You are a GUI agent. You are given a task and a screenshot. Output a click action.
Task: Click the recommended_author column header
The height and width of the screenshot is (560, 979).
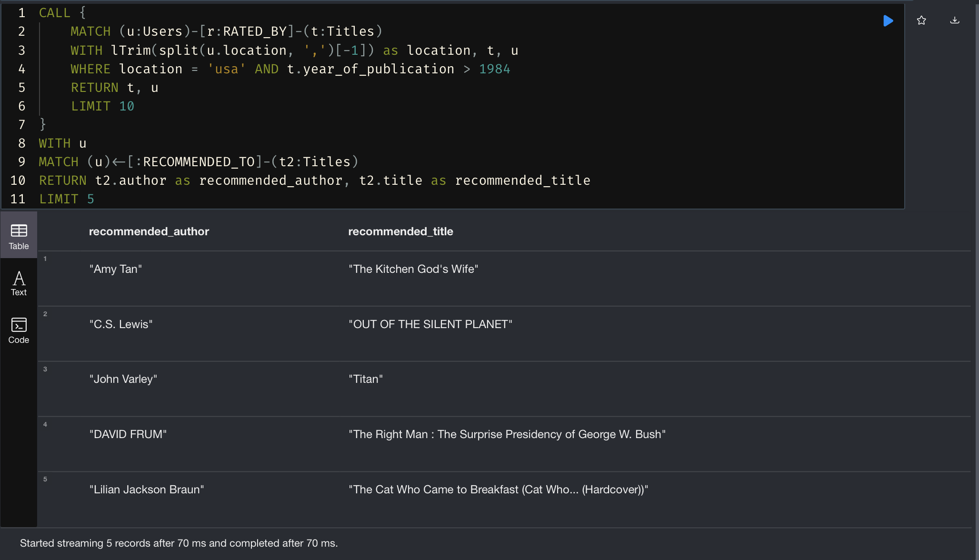(x=149, y=231)
